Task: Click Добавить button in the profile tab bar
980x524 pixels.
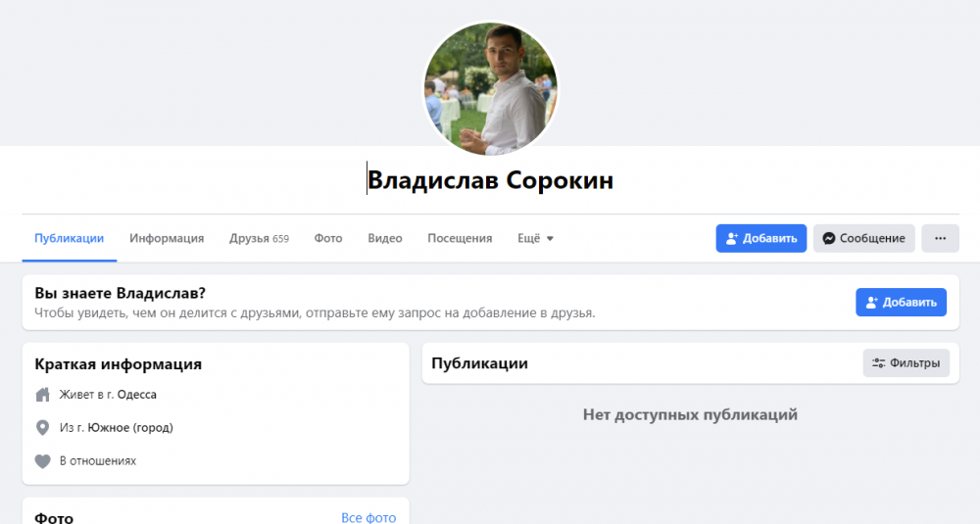Action: 760,238
